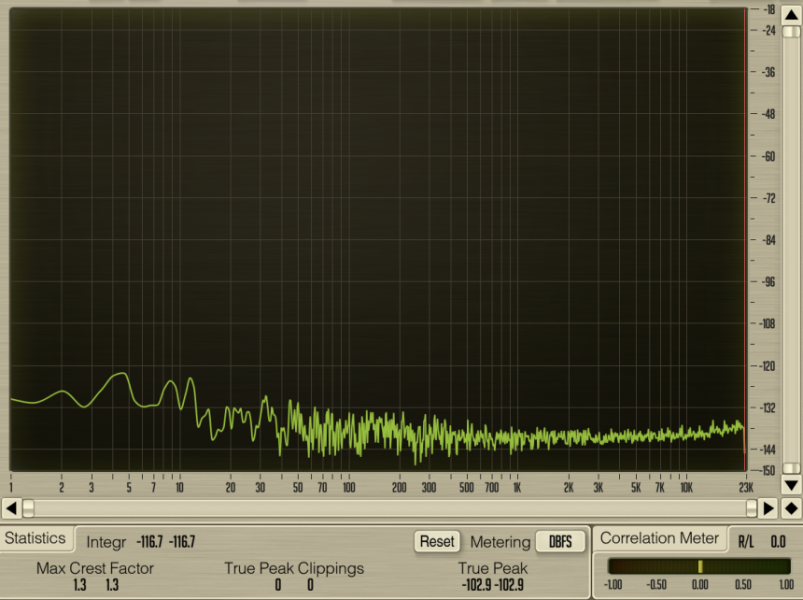Click the vertical scrollbar's bottom handle
The width and height of the screenshot is (803, 600).
pos(791,468)
